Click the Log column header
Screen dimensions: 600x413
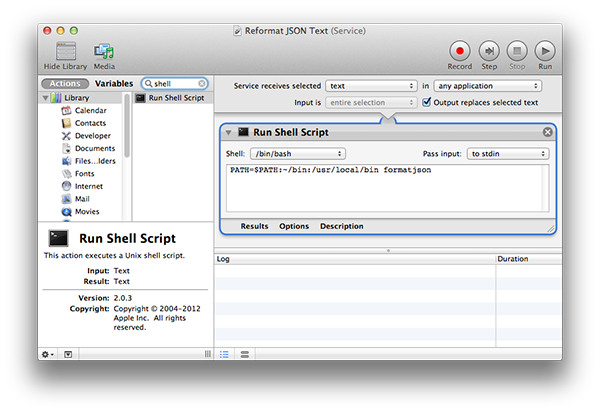click(355, 259)
